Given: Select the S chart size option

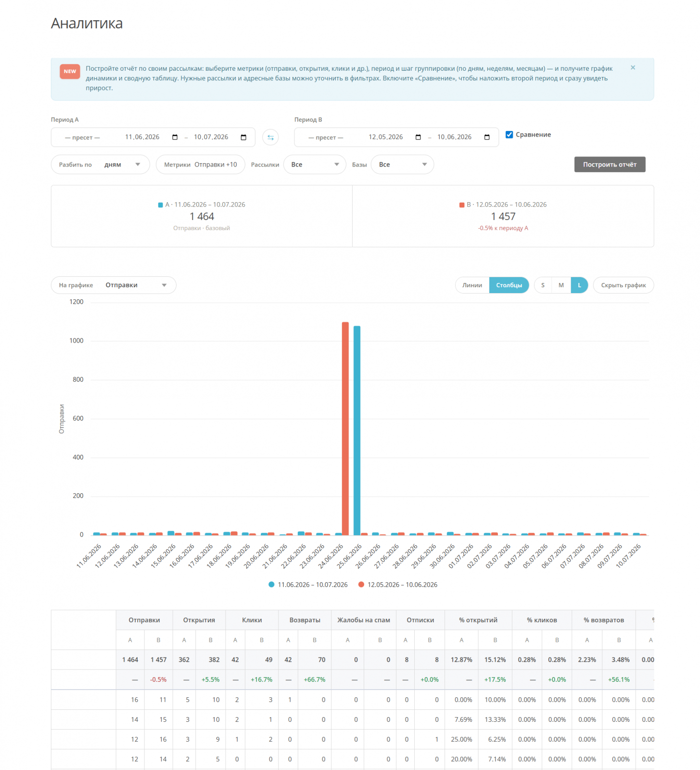Looking at the screenshot, I should (x=543, y=285).
